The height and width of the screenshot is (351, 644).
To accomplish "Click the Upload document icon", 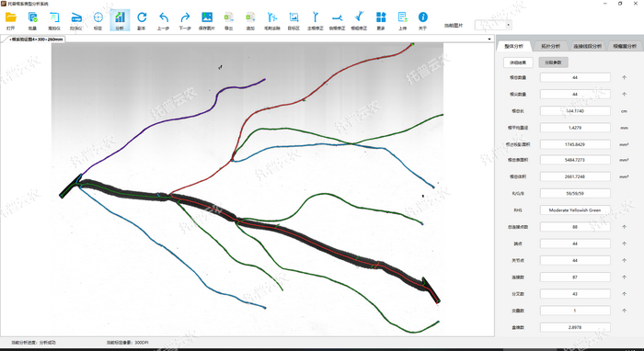I will click(x=403, y=20).
